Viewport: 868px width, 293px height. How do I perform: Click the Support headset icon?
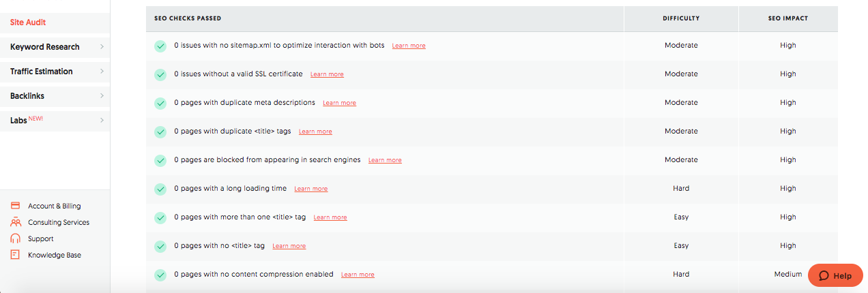(15, 238)
